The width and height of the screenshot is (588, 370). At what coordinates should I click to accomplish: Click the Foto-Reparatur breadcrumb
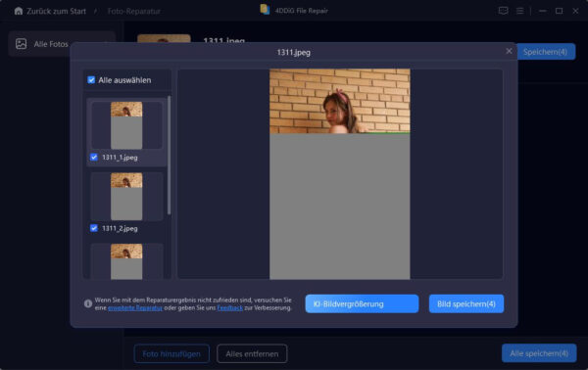(x=134, y=11)
